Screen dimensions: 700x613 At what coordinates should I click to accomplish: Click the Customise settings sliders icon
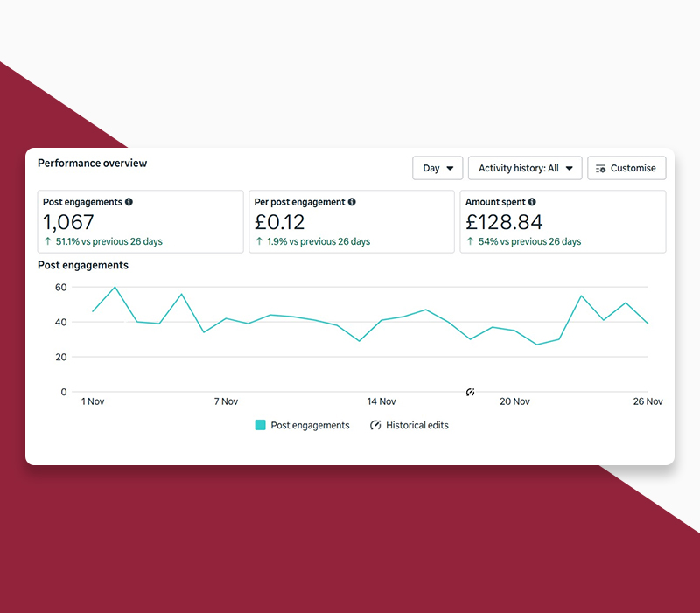coord(600,168)
